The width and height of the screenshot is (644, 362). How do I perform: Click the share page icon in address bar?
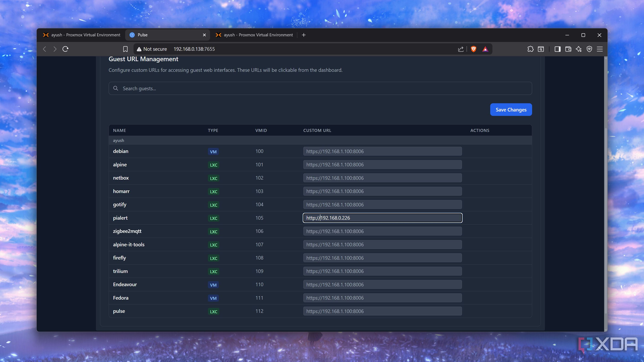[x=461, y=49]
